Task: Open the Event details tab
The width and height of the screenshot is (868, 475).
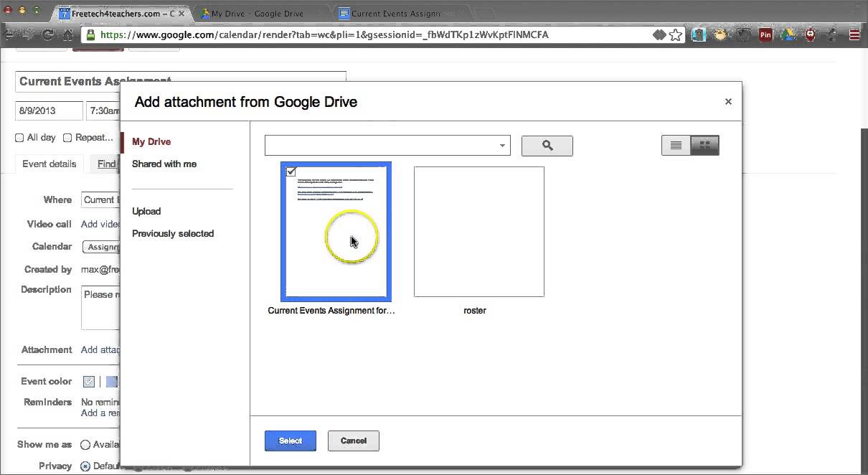Action: [x=49, y=164]
